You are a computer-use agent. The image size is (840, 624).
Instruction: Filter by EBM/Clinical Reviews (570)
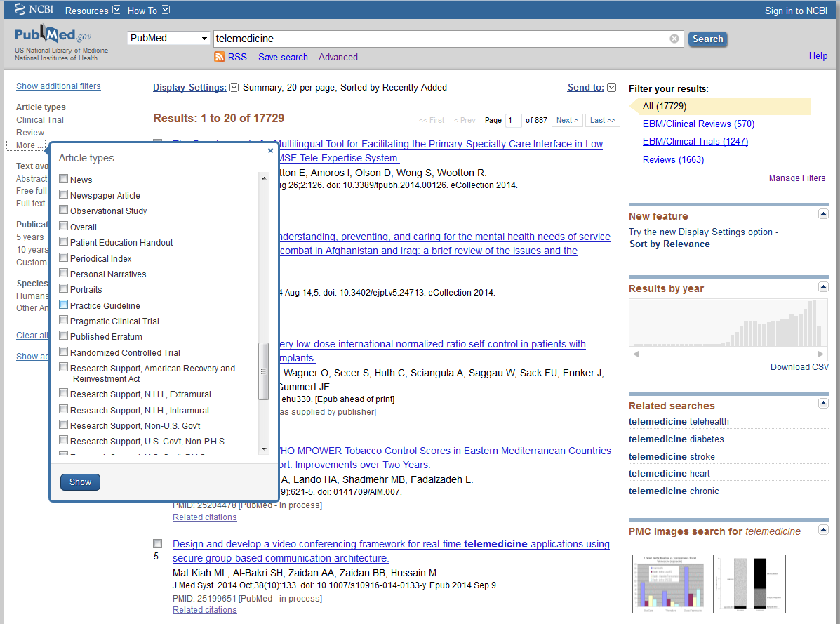pos(698,124)
